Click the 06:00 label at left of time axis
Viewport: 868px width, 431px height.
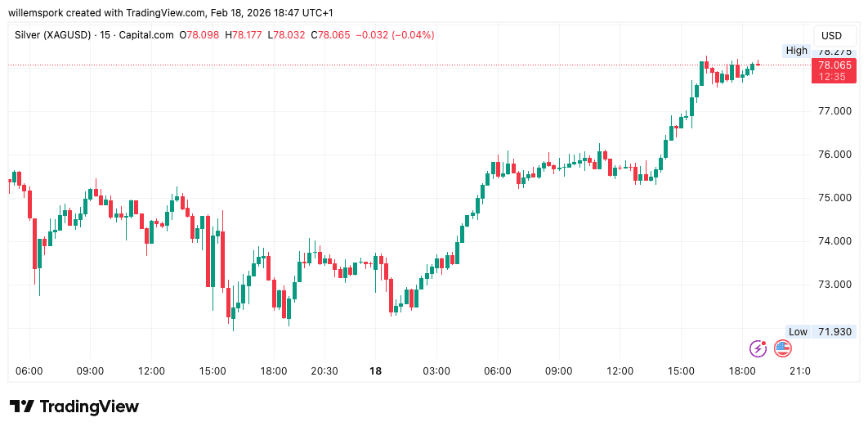tap(29, 371)
